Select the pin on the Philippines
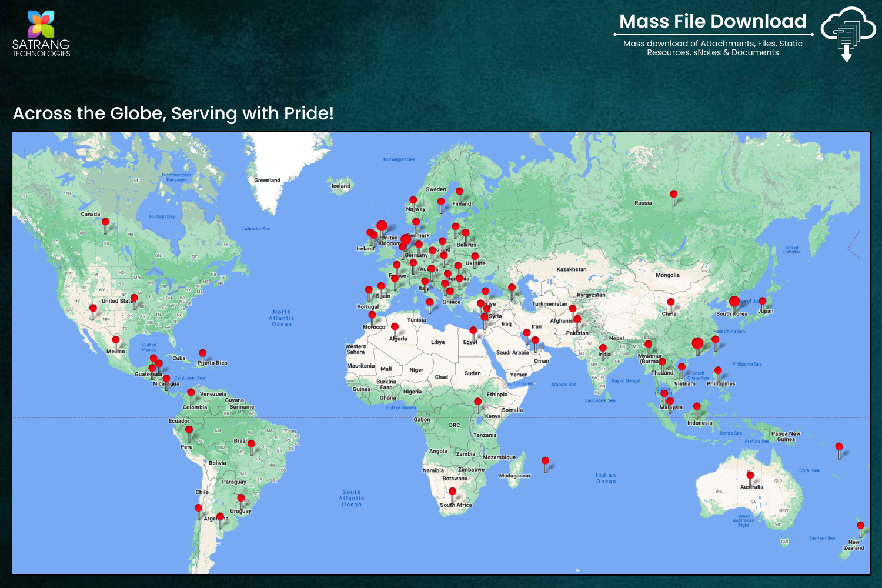882x588 pixels. [718, 372]
